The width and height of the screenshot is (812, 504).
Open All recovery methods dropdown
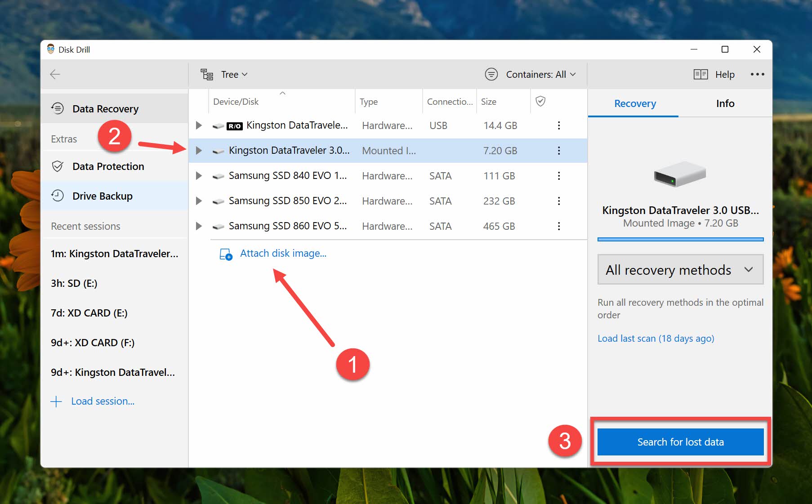[x=680, y=270]
